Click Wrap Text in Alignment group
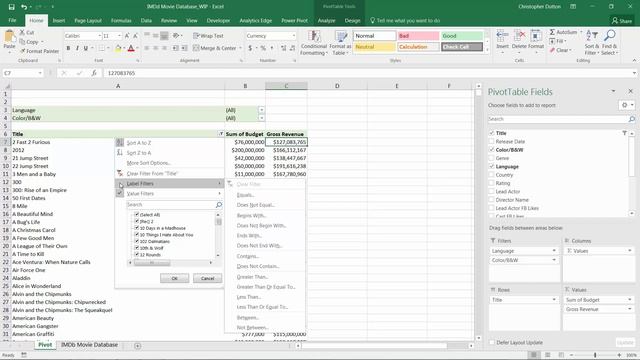 [208, 36]
